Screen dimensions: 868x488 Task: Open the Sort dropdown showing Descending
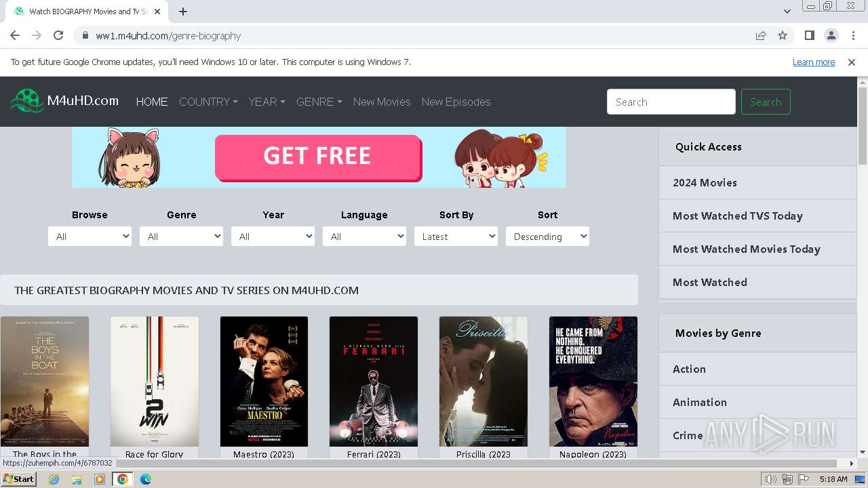tap(547, 237)
